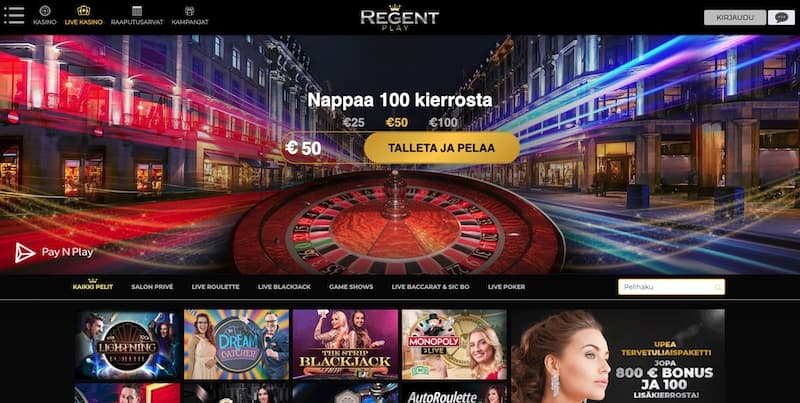This screenshot has height=403, width=800.
Task: Open the Kampanjat gift icon
Action: point(189,10)
